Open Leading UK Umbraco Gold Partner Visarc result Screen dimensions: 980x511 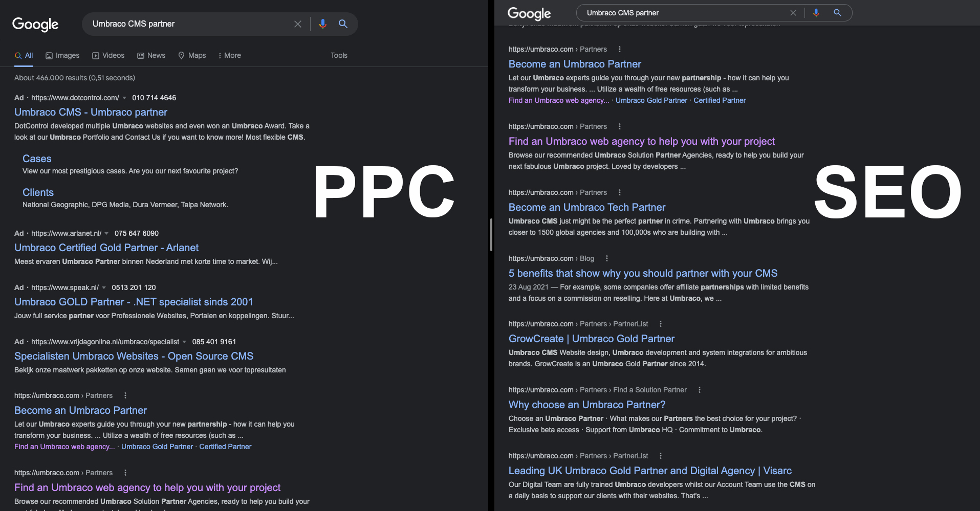[x=650, y=471]
